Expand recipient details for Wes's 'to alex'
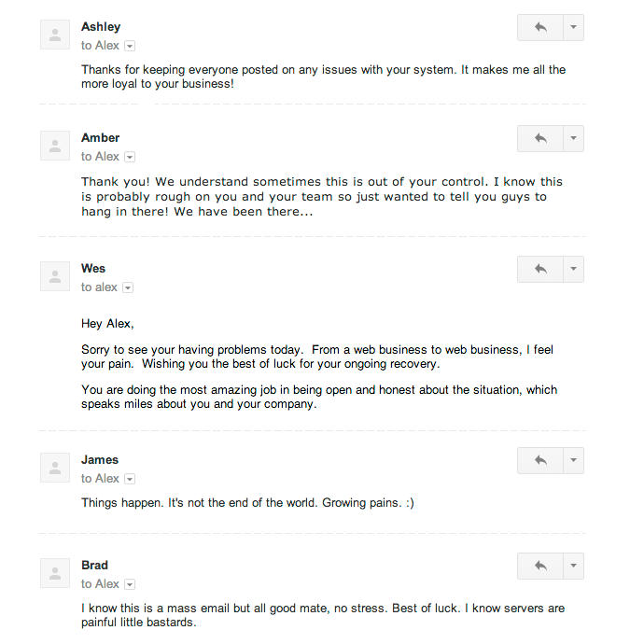Viewport: 644px width, 644px height. (128, 287)
